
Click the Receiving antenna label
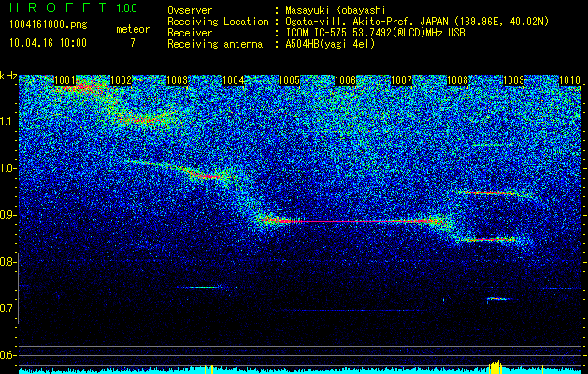coord(215,44)
